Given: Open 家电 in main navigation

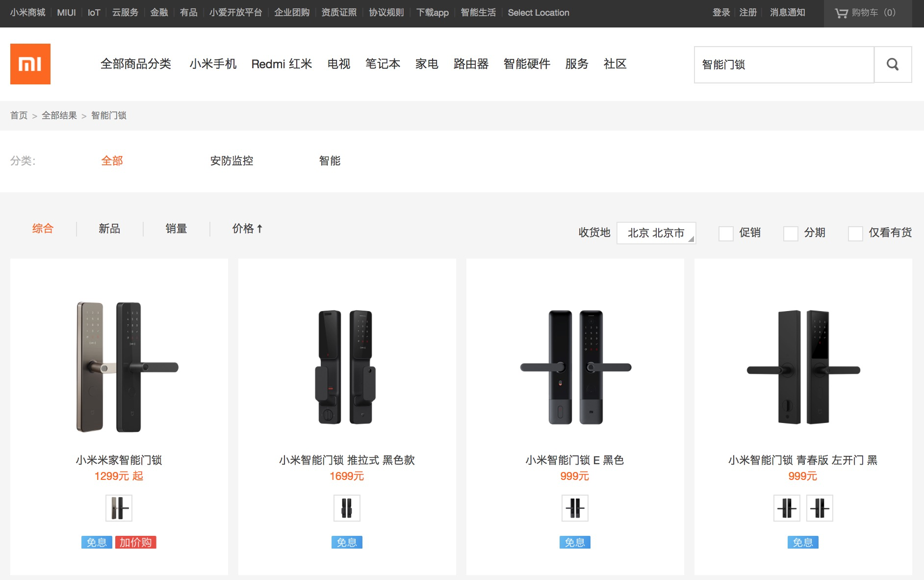Looking at the screenshot, I should (427, 64).
